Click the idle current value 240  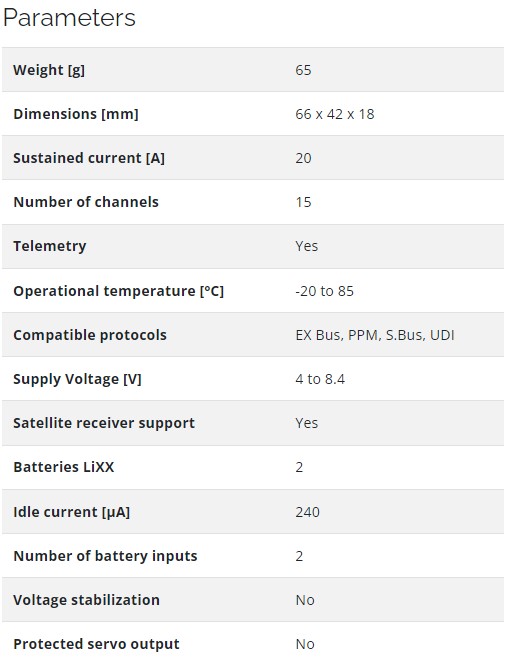coord(308,512)
